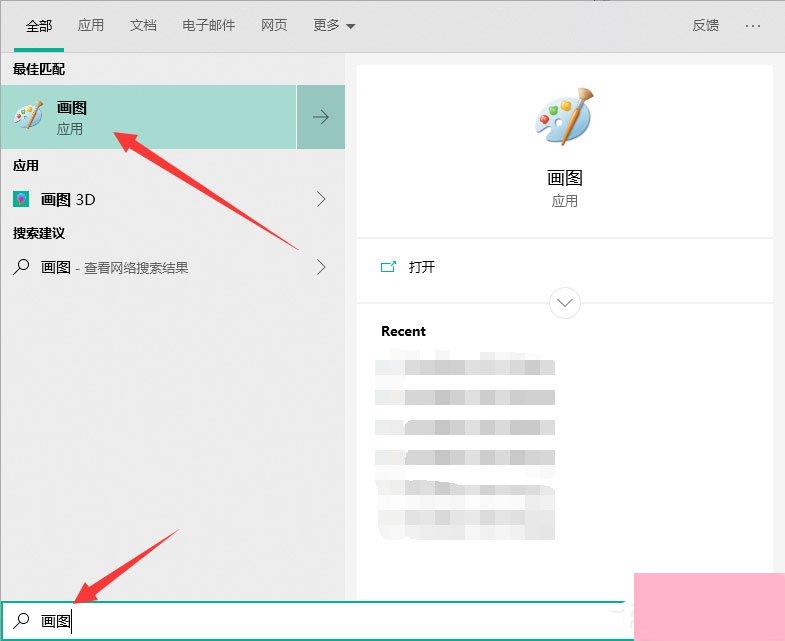This screenshot has height=641, width=785.
Task: Click the 最佳匹配 heading
Action: tap(39, 69)
